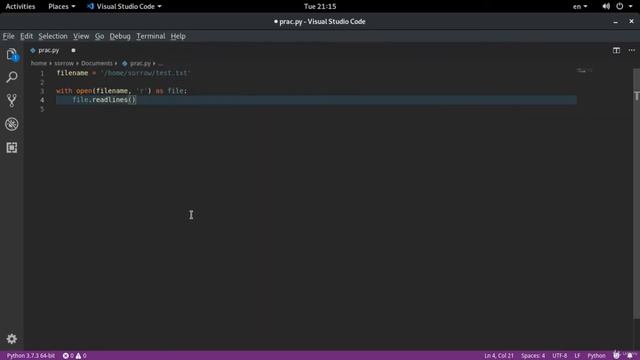Open the Search view icon
Screen dimensions: 640x360
[x=12, y=77]
